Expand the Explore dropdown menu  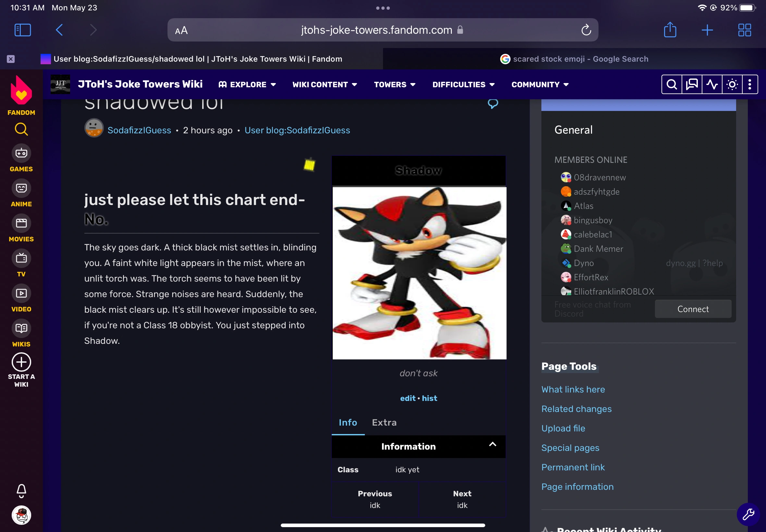[247, 85]
